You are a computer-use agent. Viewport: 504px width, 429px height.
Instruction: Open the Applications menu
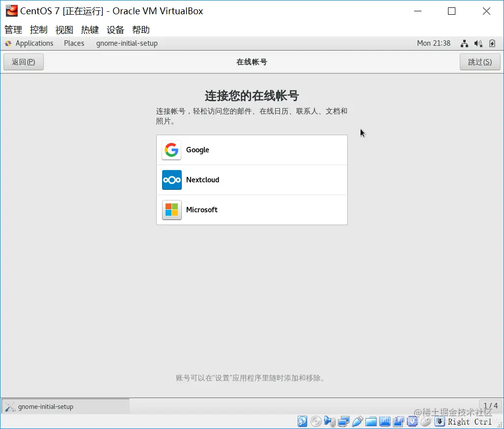(x=34, y=43)
